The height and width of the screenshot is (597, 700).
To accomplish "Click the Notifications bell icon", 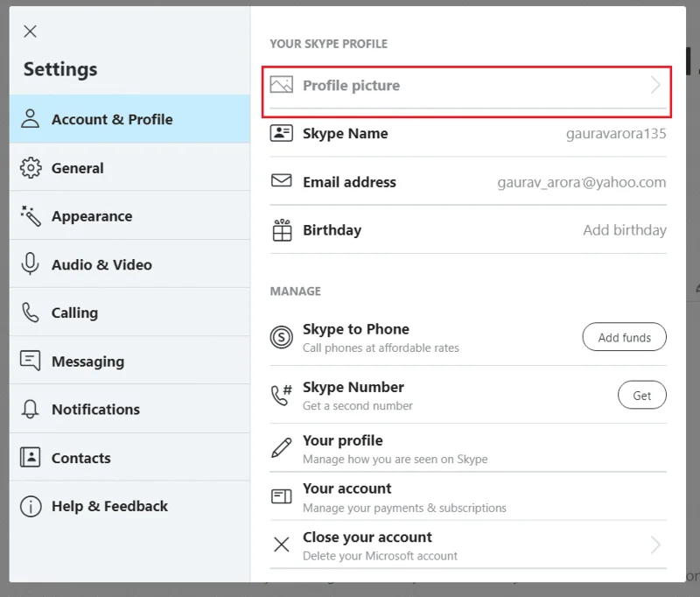I will tap(31, 409).
